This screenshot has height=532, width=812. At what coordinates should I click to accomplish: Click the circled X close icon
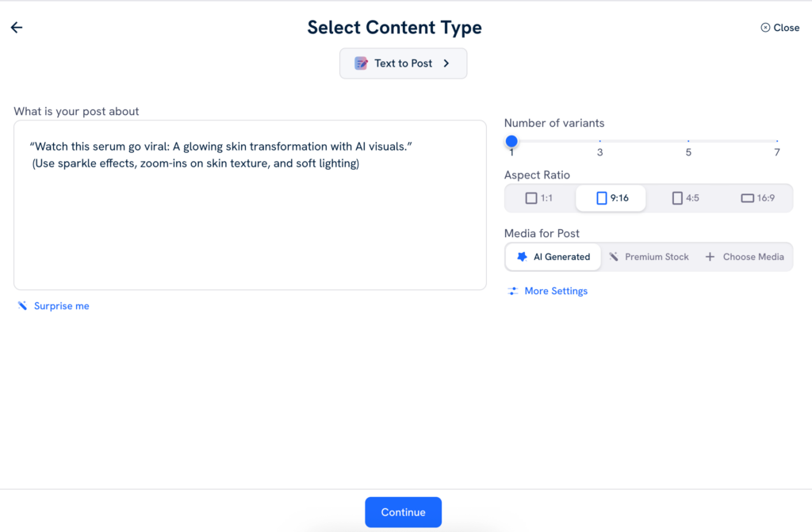765,28
